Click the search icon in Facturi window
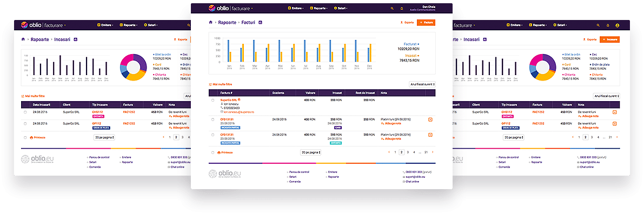Screen dimensions: 644x214 (x=392, y=8)
